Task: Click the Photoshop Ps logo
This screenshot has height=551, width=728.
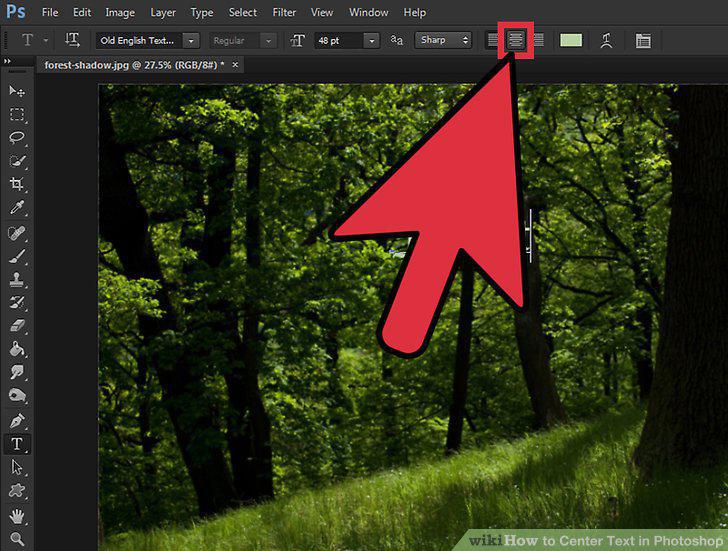Action: [16, 11]
